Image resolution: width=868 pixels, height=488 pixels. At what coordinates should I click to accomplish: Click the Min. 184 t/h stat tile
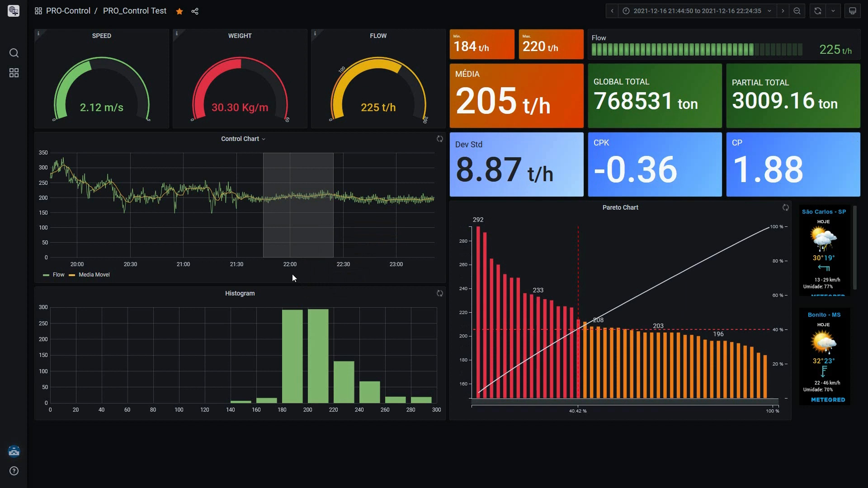(482, 44)
